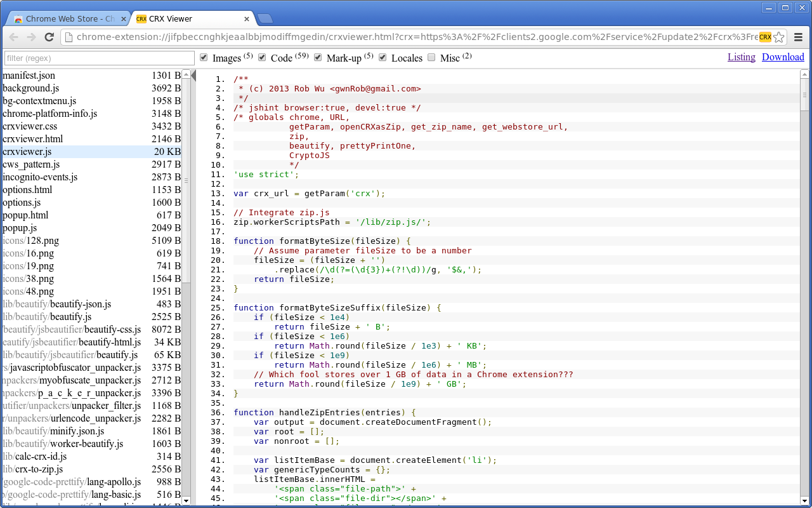Disable the Mark-up file type filter

point(317,57)
